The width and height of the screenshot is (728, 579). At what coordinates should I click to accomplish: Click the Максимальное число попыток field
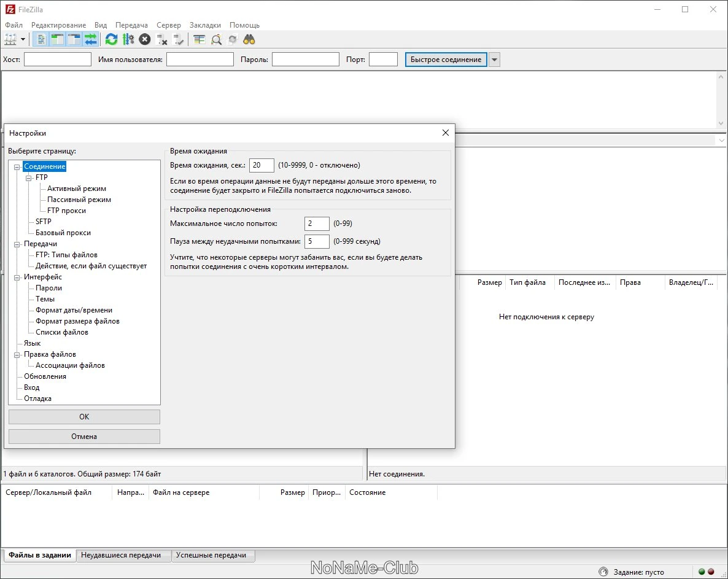317,223
